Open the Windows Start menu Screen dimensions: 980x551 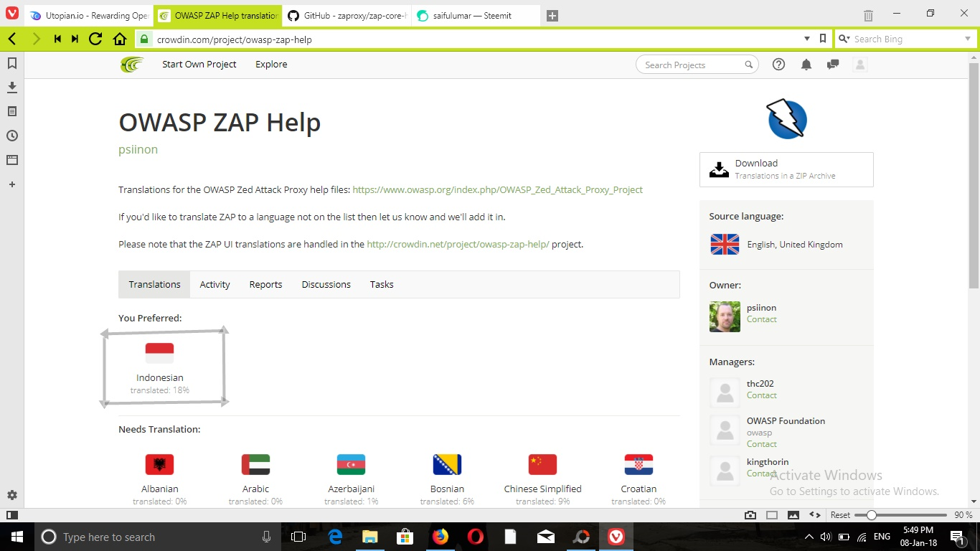[17, 537]
